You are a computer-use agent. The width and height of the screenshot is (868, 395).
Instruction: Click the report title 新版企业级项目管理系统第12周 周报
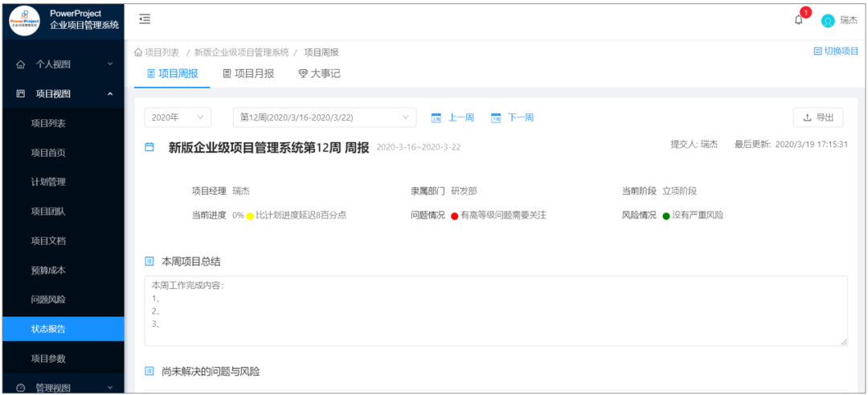(x=268, y=147)
